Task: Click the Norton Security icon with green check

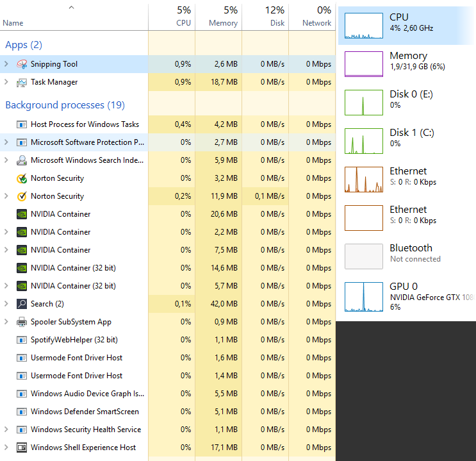Action: [22, 178]
